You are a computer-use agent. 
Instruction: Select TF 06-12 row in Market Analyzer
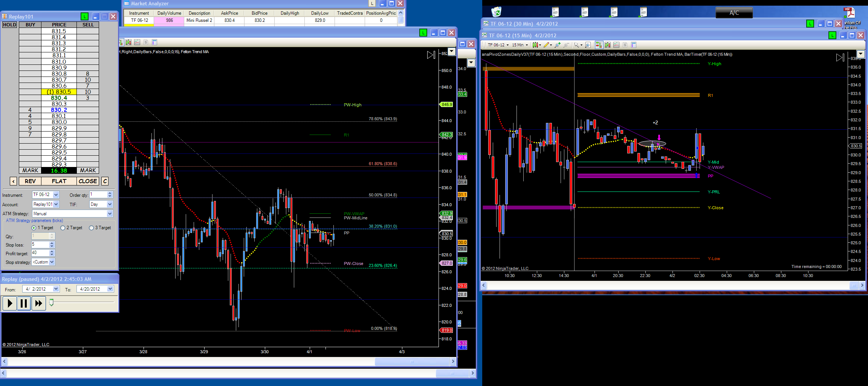tap(260, 20)
